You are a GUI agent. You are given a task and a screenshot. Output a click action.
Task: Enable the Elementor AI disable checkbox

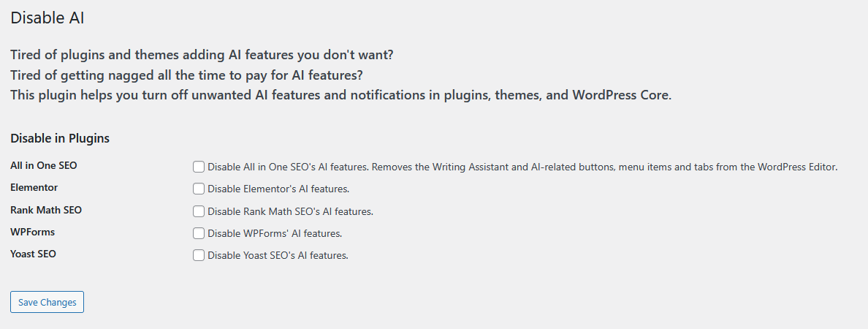point(199,189)
